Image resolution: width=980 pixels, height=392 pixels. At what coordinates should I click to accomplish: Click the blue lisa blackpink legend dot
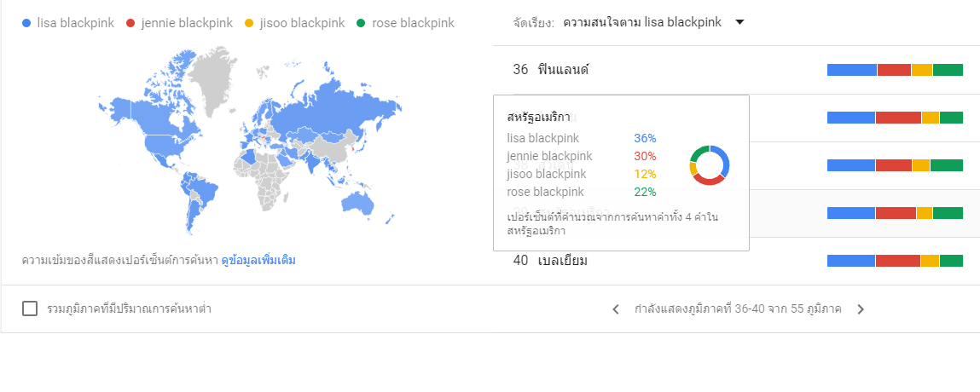coord(28,23)
